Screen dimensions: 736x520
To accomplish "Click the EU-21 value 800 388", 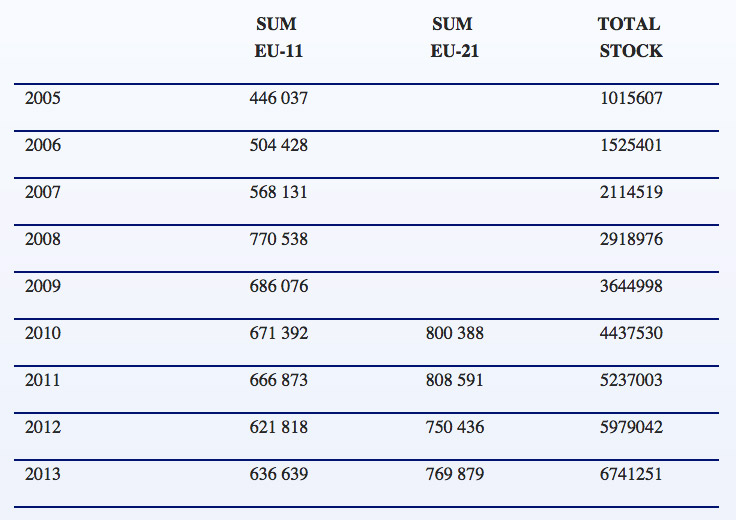I will [454, 333].
